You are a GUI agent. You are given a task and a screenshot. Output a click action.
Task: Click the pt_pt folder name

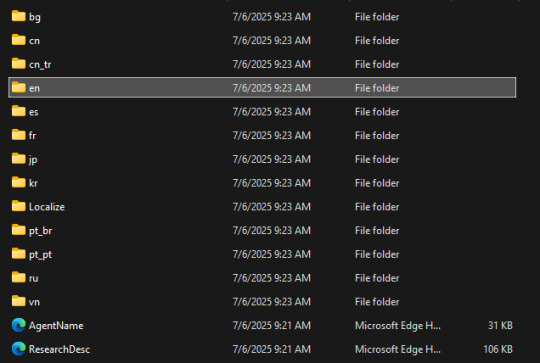pyautogui.click(x=41, y=255)
